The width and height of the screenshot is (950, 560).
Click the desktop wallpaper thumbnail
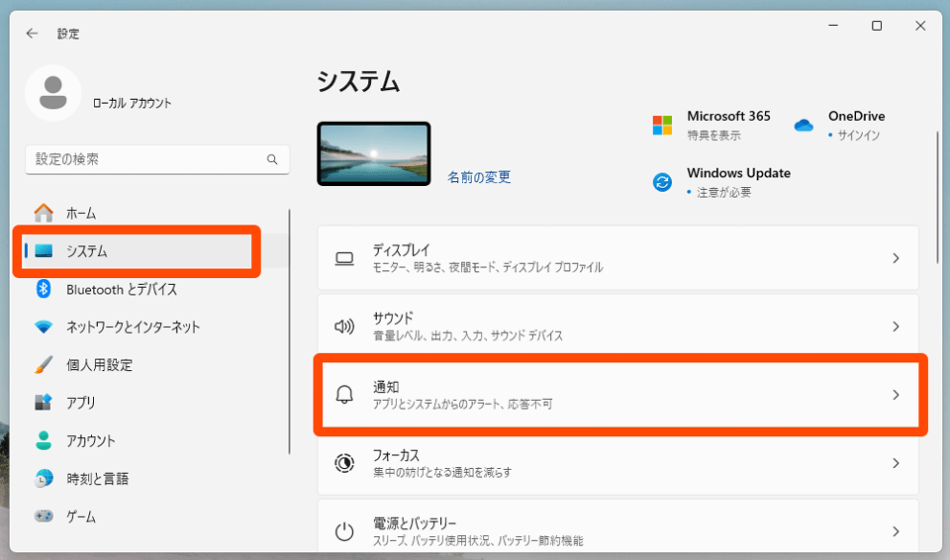[x=374, y=154]
